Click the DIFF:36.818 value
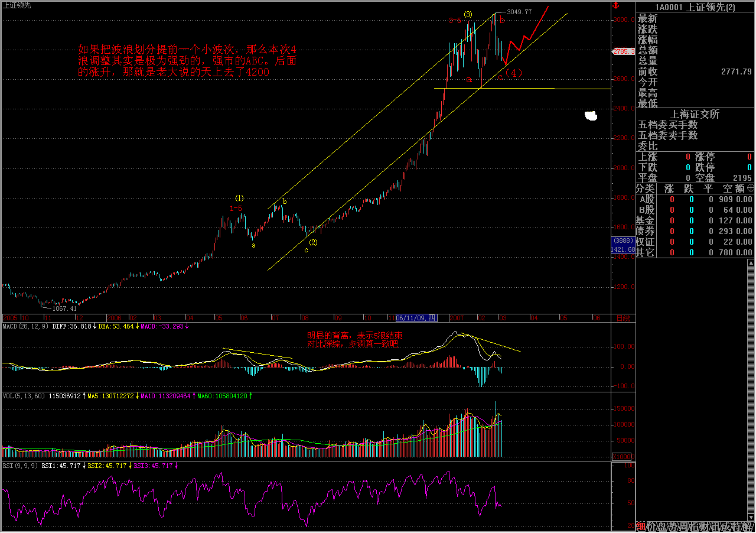The image size is (756, 533). [x=71, y=326]
